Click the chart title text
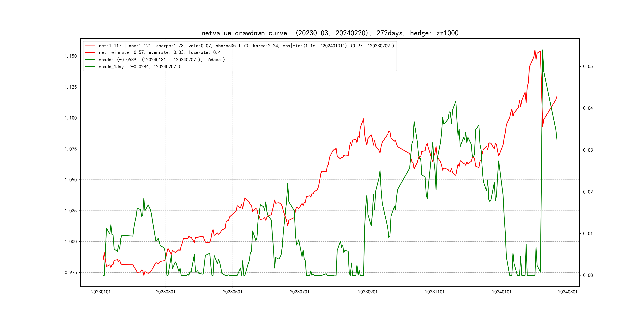 pos(330,33)
